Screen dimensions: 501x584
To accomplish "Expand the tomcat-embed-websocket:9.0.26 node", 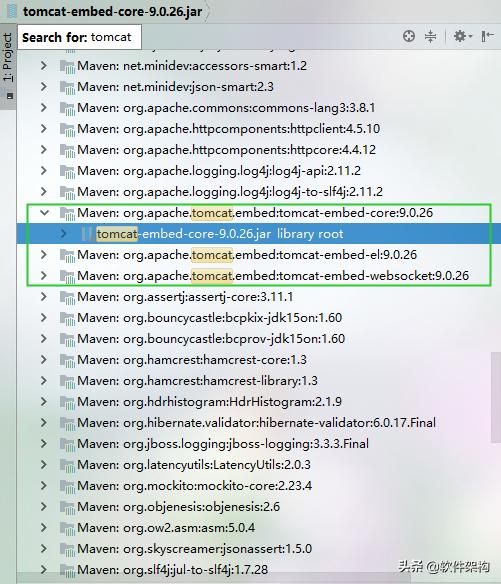I will click(44, 276).
